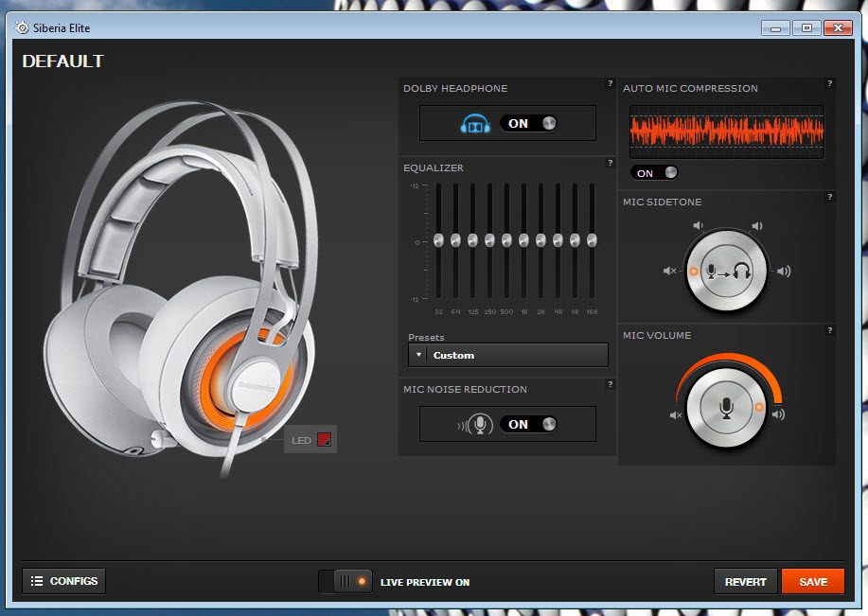
Task: Maximize the Siberia Elite window
Action: 806,27
